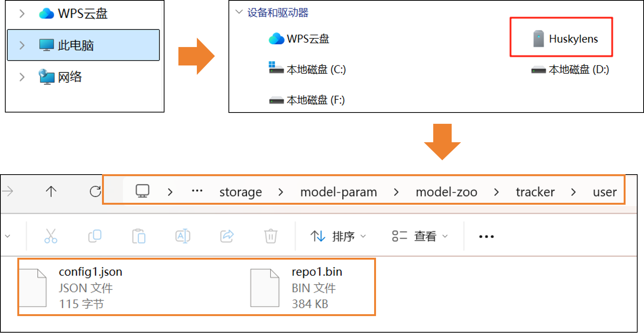
Task: Open the Huskylens drive
Action: point(565,39)
